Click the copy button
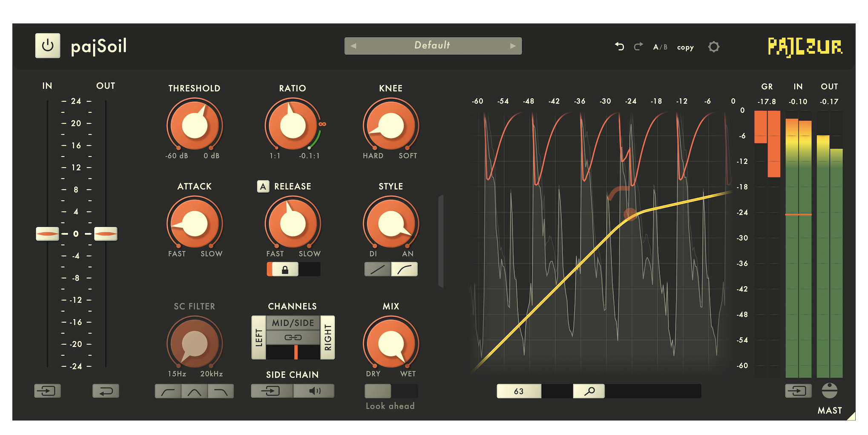Screen dimensions: 868x435 685,47
